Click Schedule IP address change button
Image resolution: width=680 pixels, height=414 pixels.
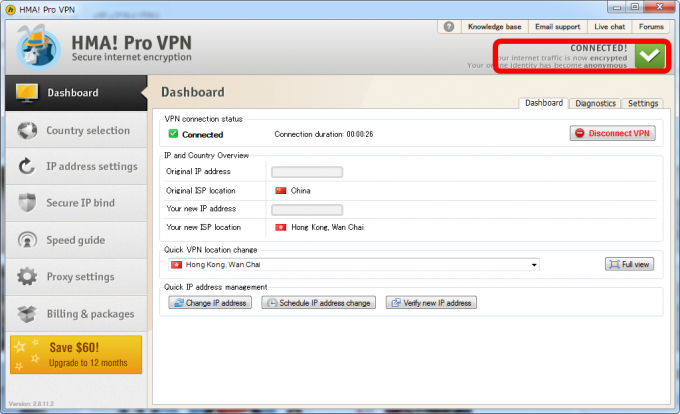[x=318, y=303]
